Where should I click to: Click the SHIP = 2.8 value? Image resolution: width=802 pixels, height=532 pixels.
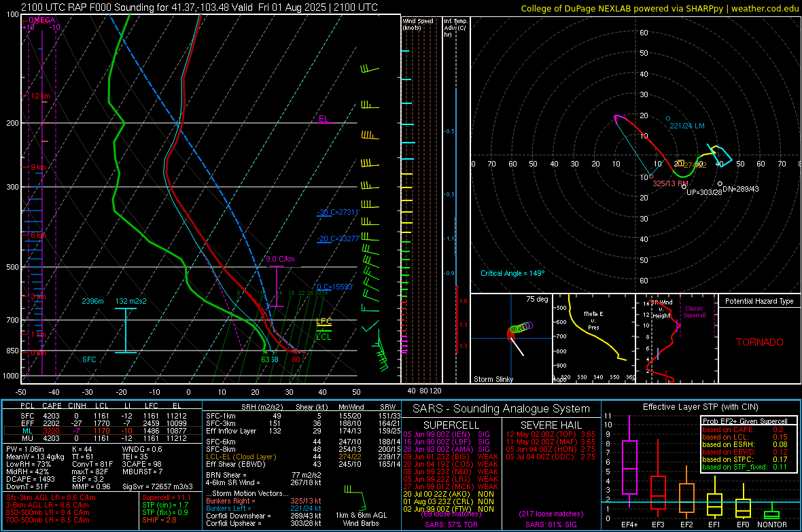click(x=159, y=520)
